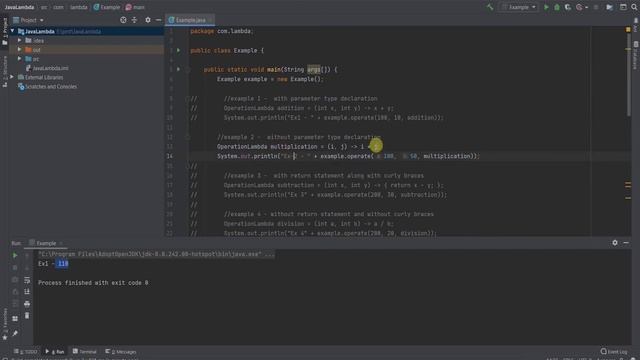Open Search Everywhere magnifier icon

(x=635, y=7)
